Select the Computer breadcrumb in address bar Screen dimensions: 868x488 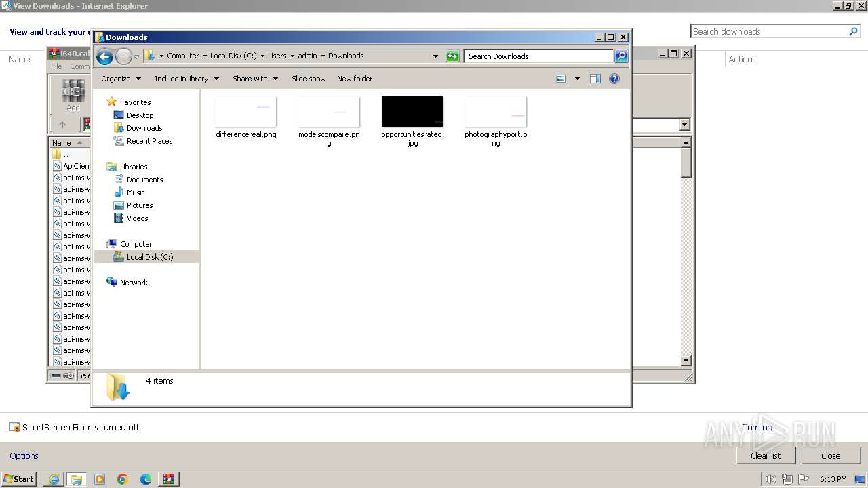(183, 56)
